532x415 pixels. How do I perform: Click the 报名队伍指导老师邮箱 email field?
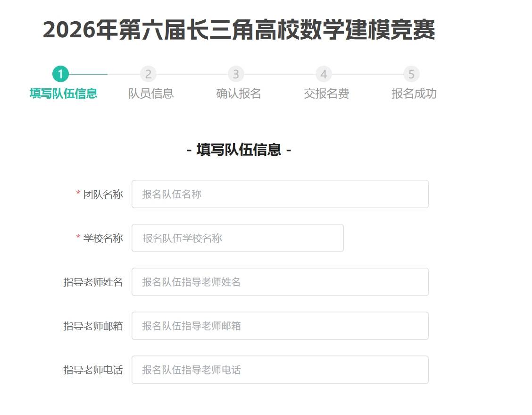280,326
